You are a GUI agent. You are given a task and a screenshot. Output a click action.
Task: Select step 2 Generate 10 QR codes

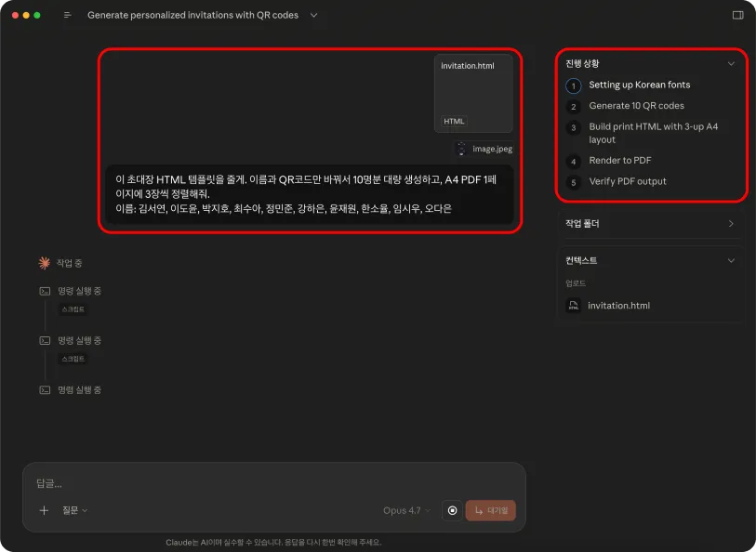[636, 106]
